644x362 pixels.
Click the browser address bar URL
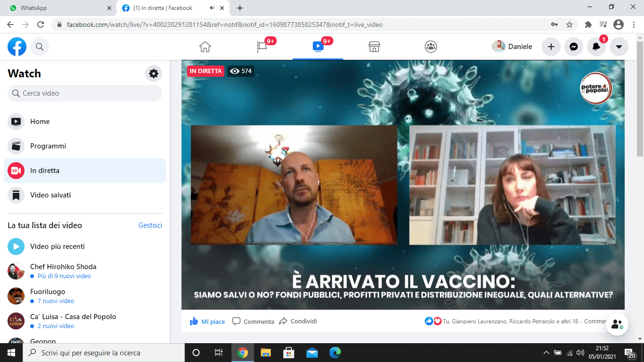[x=225, y=25]
